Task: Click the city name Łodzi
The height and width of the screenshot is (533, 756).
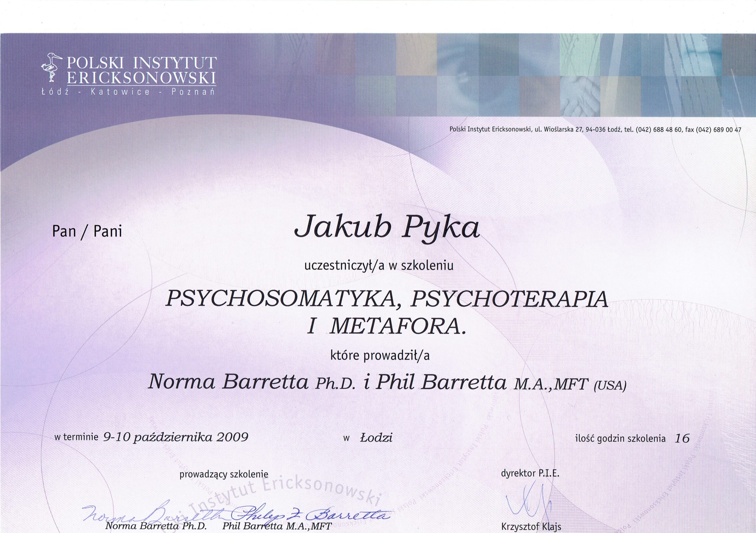Action: [x=376, y=439]
